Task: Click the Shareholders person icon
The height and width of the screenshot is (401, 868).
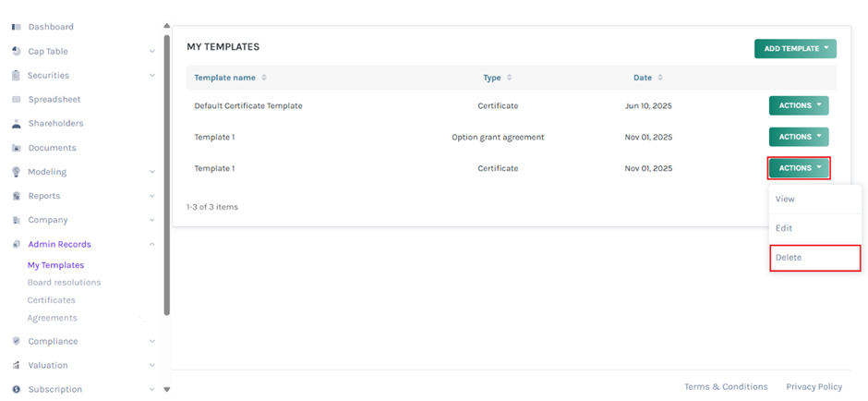Action: tap(17, 124)
